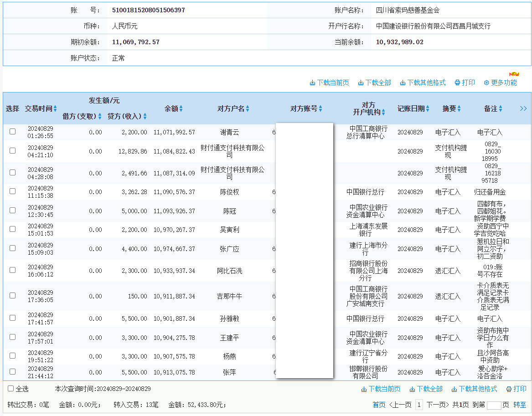Sort by 对方账号 column arrows

[x=320, y=108]
